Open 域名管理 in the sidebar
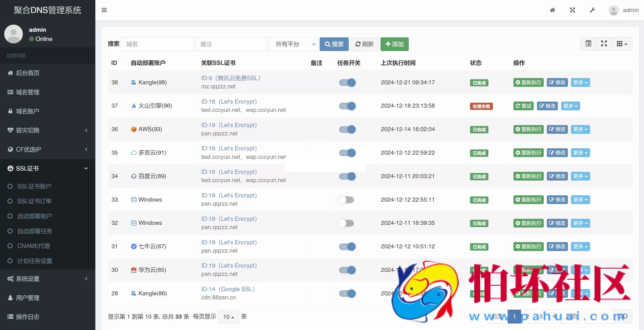 pyautogui.click(x=28, y=92)
